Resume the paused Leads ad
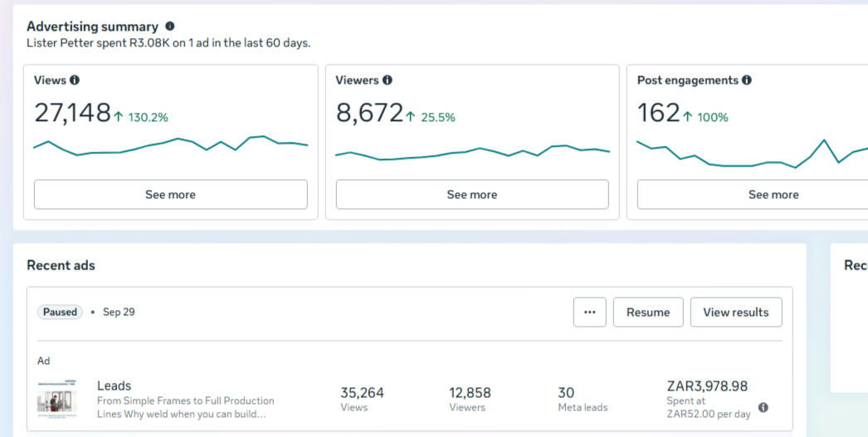The width and height of the screenshot is (868, 437). click(x=647, y=313)
